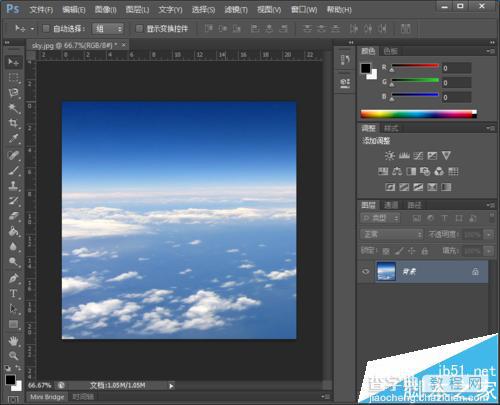This screenshot has height=405, width=500.
Task: Switch to the 路径 tab
Action: pos(414,205)
